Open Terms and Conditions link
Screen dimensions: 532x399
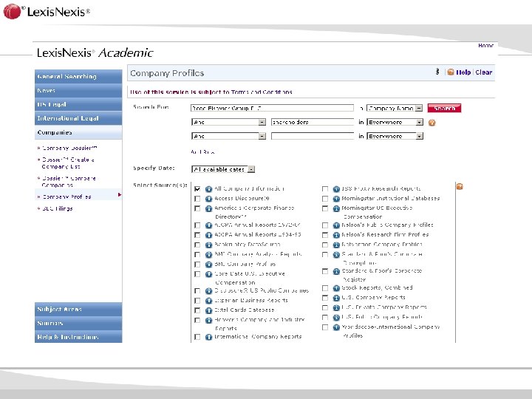click(x=262, y=92)
